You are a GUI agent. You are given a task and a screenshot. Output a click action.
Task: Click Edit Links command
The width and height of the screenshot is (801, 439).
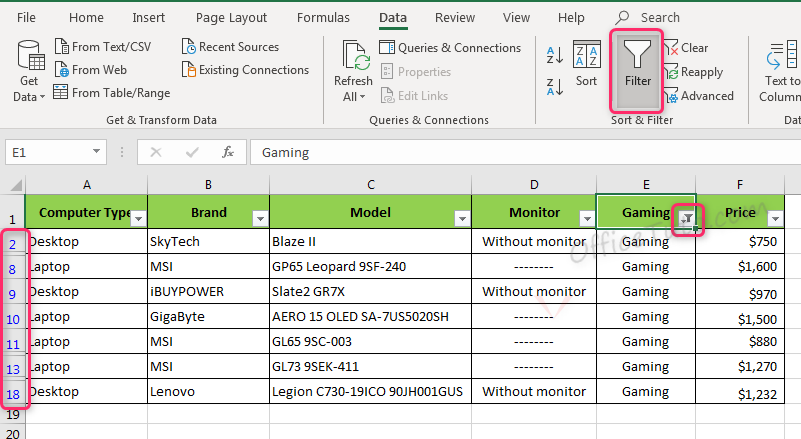pos(414,96)
